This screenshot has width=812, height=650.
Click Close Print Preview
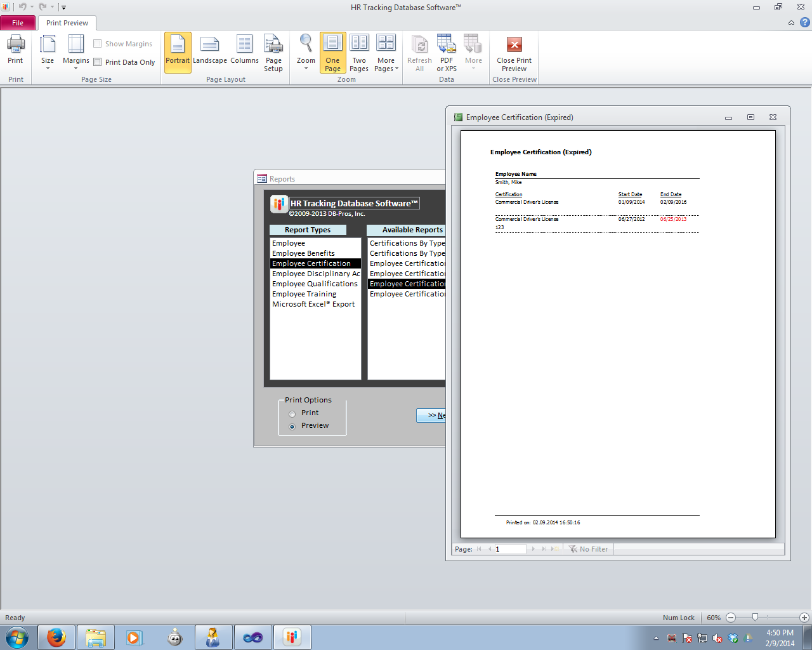514,53
